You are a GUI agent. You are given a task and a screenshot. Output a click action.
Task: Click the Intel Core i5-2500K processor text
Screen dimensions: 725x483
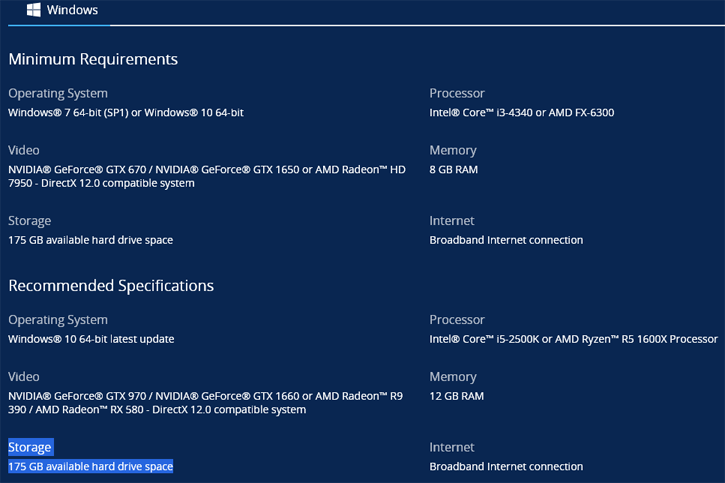(x=573, y=339)
